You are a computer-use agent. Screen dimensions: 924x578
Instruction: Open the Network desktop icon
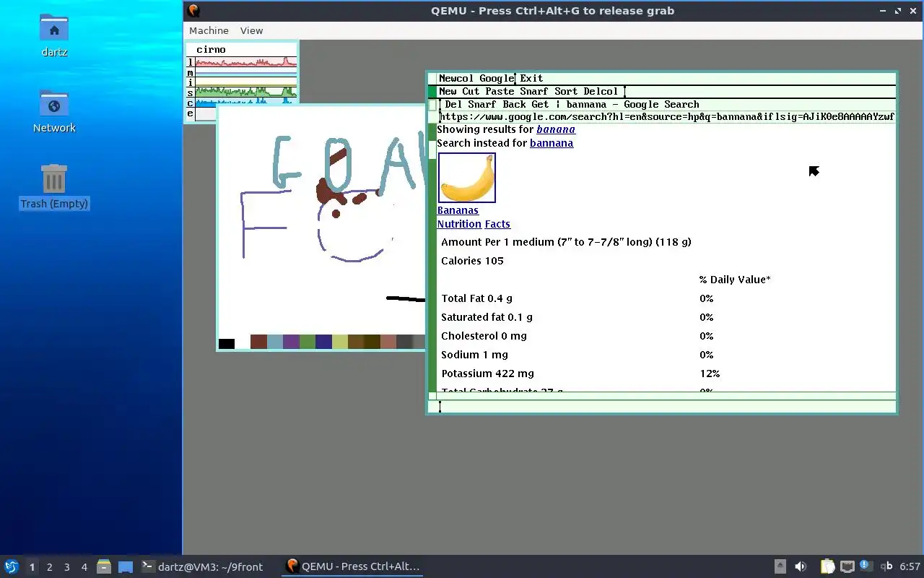coord(54,104)
